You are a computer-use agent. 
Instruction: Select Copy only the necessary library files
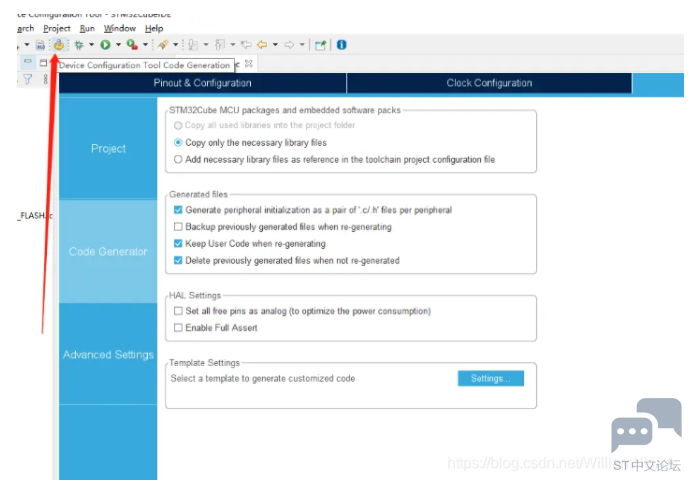pyautogui.click(x=178, y=142)
